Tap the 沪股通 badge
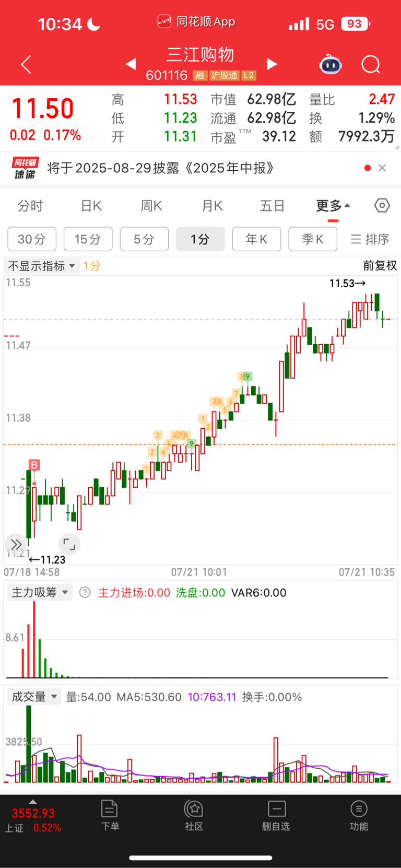401x868 pixels. click(x=224, y=76)
